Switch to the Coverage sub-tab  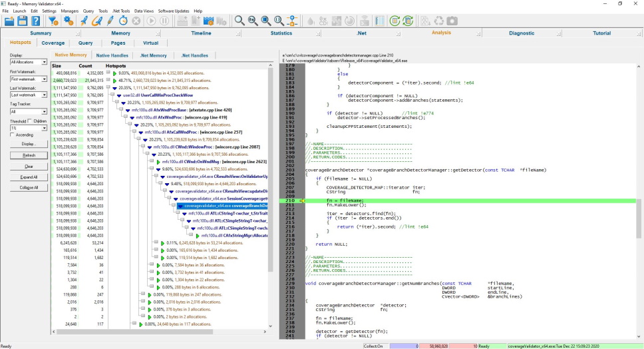pyautogui.click(x=53, y=43)
